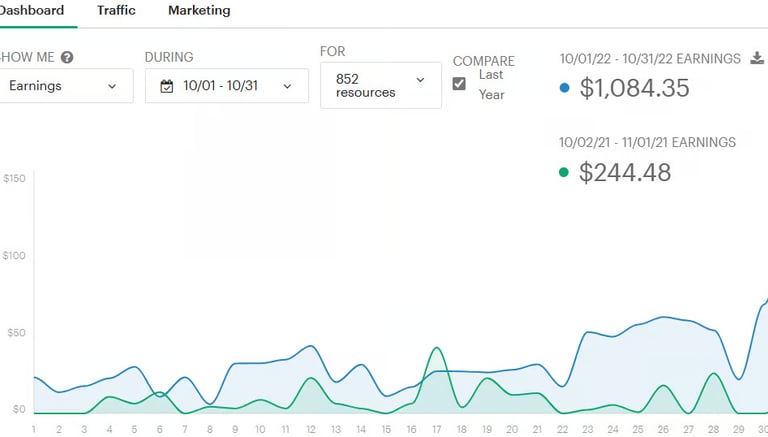Screen dimensions: 768x437
Task: Uncheck the Compare Last Year checkbox
Action: (459, 84)
